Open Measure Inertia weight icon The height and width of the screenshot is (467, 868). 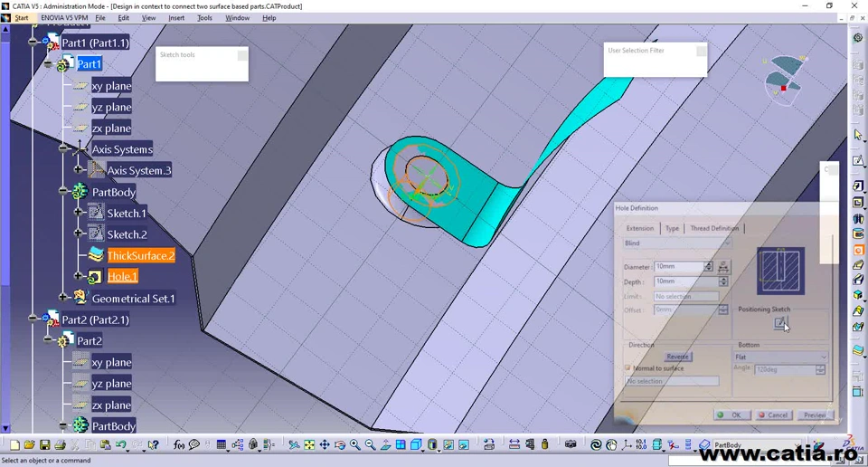(x=545, y=445)
